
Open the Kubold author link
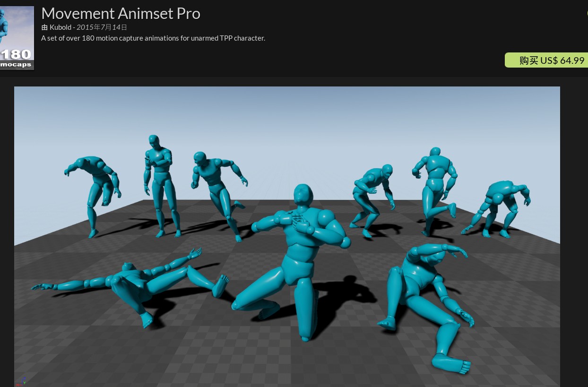(x=60, y=27)
